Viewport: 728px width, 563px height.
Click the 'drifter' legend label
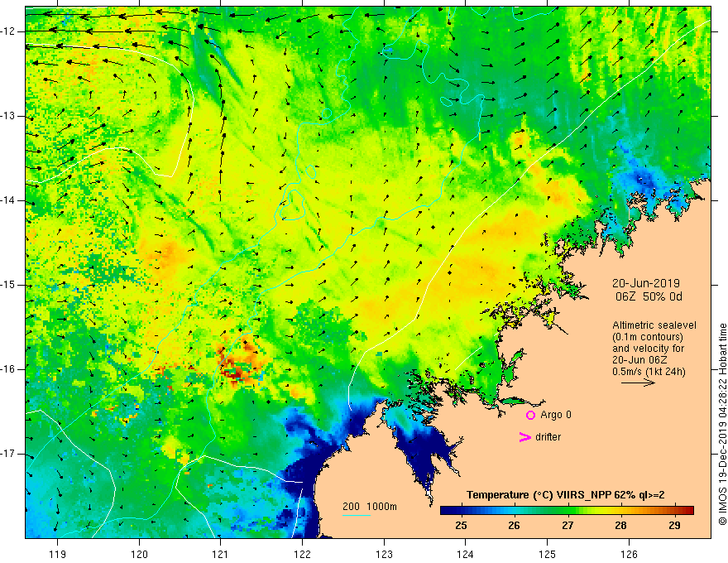coord(548,437)
